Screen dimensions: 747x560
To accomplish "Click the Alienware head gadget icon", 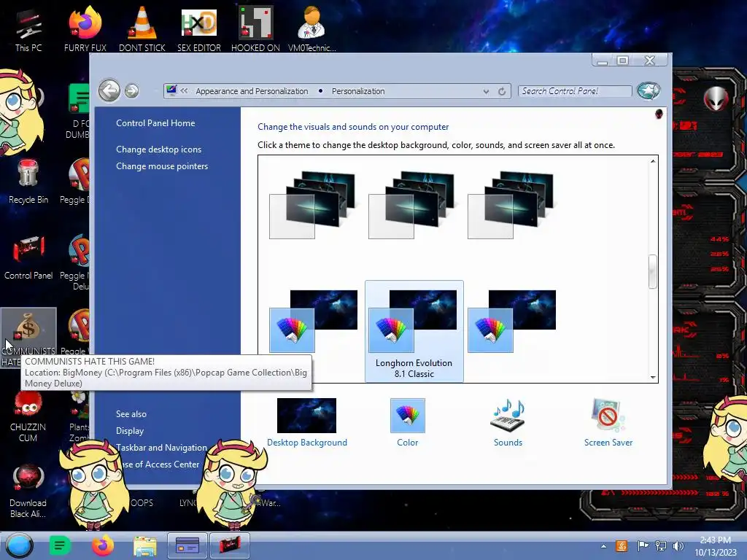I will 716,99.
